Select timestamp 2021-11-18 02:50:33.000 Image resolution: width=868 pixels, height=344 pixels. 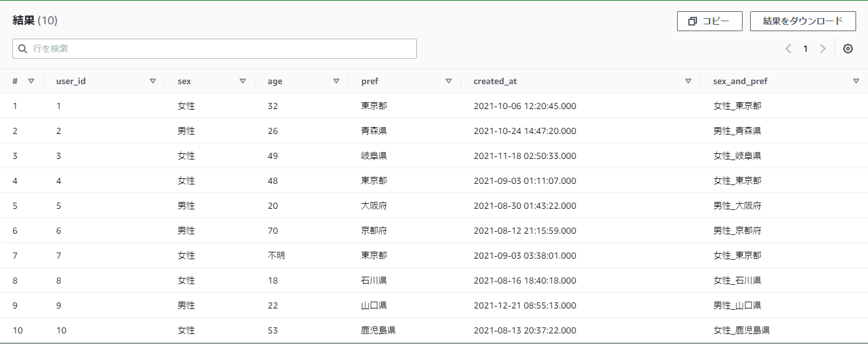point(525,156)
